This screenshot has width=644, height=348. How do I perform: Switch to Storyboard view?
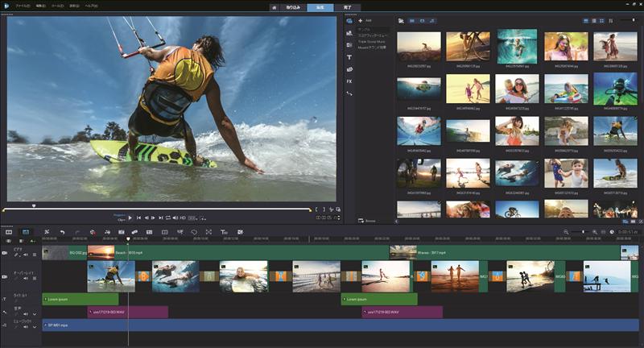(x=9, y=232)
